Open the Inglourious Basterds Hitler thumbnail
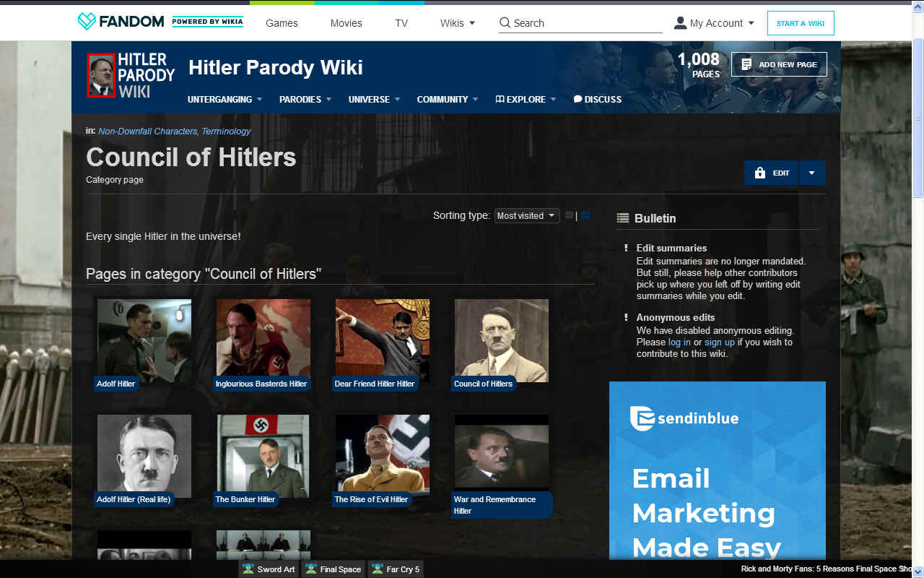924x578 pixels. point(263,341)
